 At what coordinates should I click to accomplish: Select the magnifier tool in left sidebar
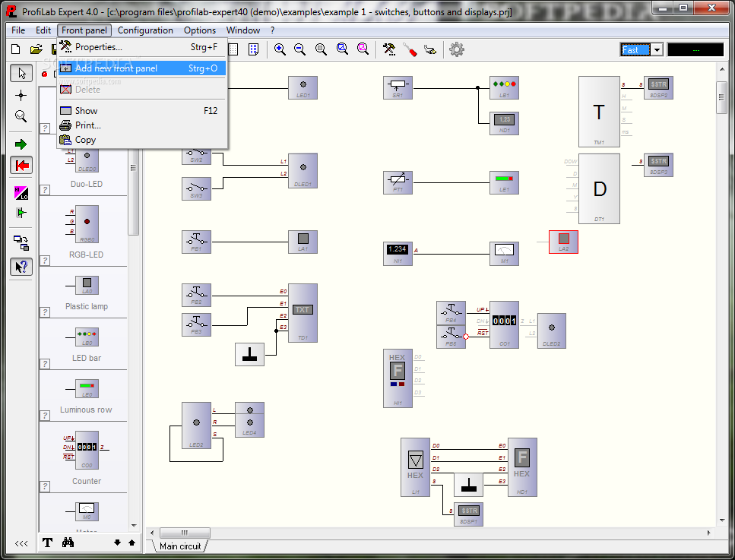coord(21,116)
